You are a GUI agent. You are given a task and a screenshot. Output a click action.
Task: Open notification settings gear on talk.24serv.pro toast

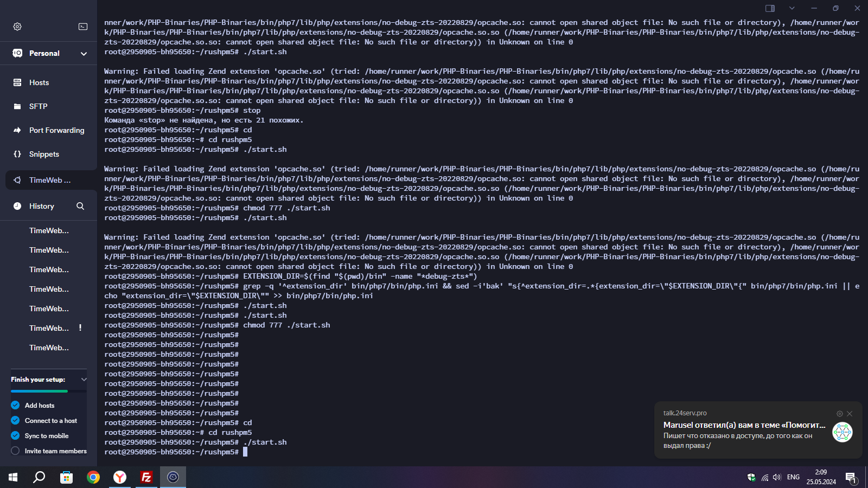[840, 414]
